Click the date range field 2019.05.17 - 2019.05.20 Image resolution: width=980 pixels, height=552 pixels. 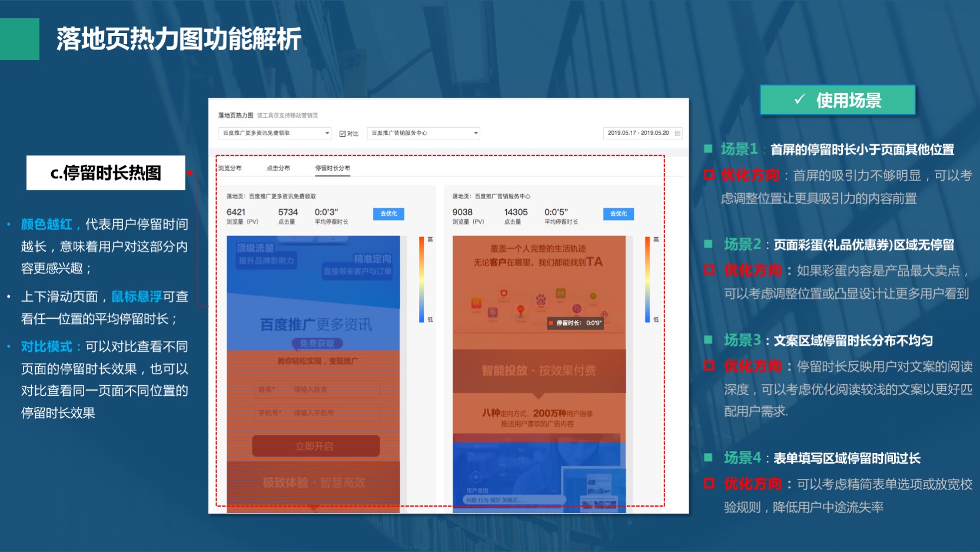click(x=642, y=133)
